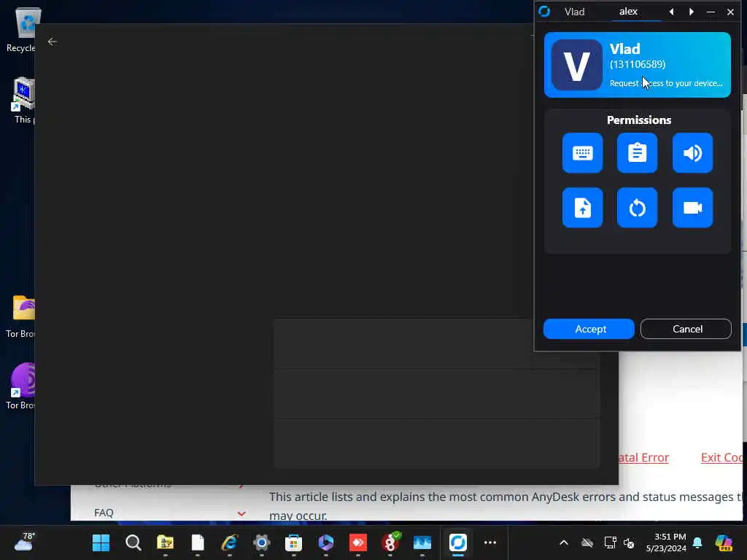Open blank document icon in taskbar
The height and width of the screenshot is (560, 747).
click(197, 542)
